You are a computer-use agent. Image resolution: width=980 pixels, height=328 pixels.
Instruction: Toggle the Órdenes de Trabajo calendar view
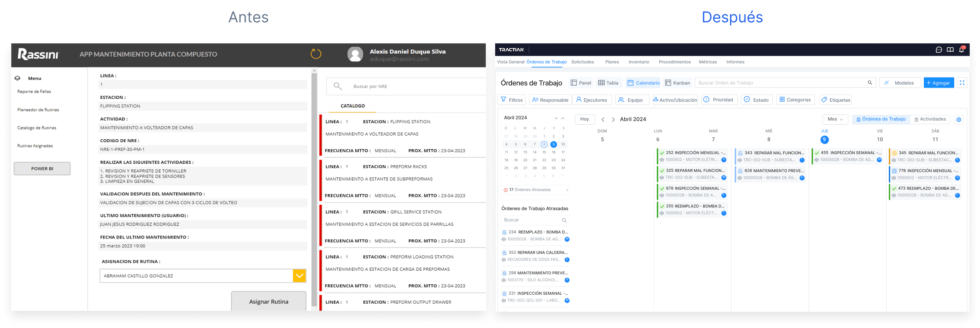coord(881,119)
